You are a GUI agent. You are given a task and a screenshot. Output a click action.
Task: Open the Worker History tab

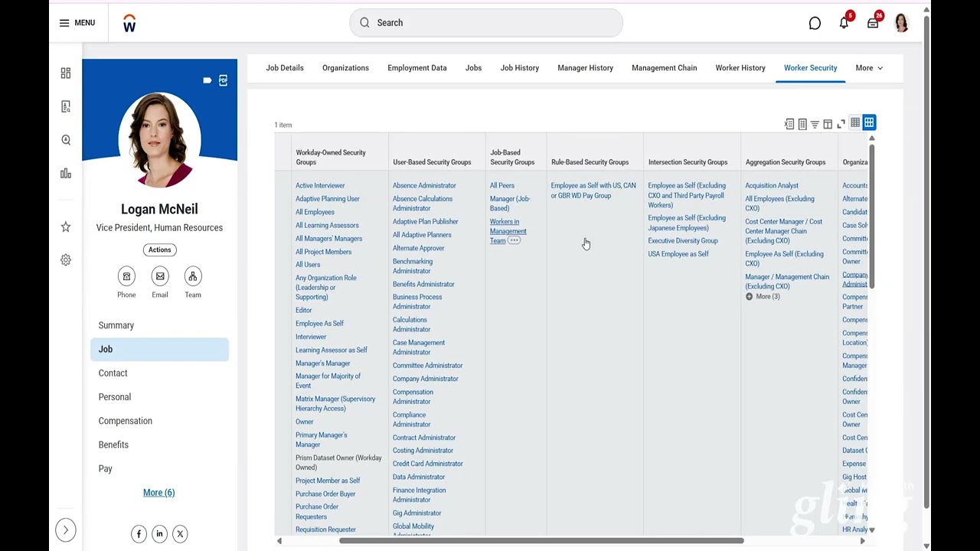(x=740, y=68)
